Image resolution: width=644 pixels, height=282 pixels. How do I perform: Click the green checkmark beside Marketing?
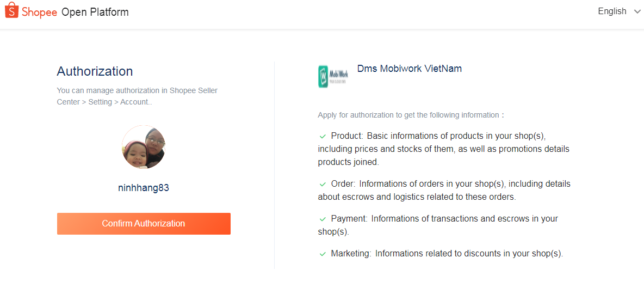323,254
